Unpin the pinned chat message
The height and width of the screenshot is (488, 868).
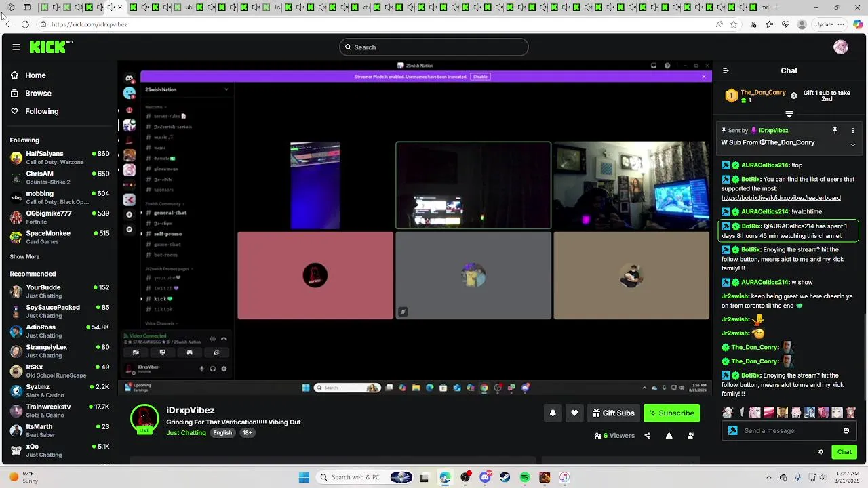point(835,130)
